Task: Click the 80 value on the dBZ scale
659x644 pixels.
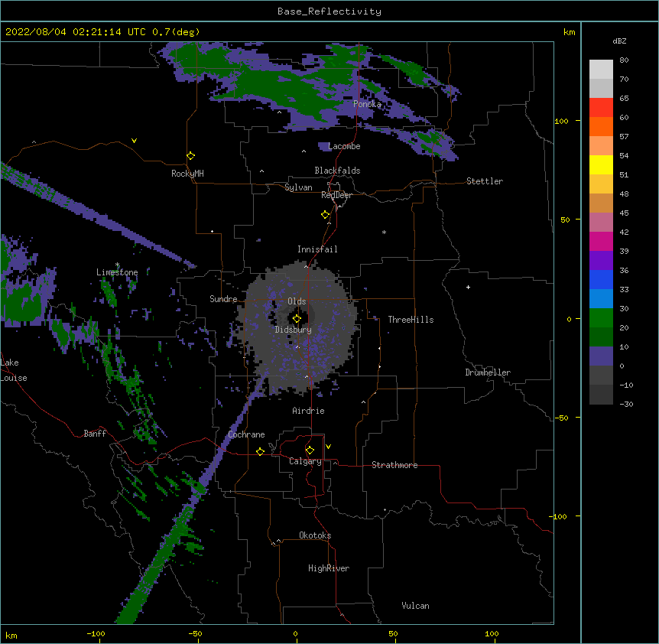Action: click(624, 60)
